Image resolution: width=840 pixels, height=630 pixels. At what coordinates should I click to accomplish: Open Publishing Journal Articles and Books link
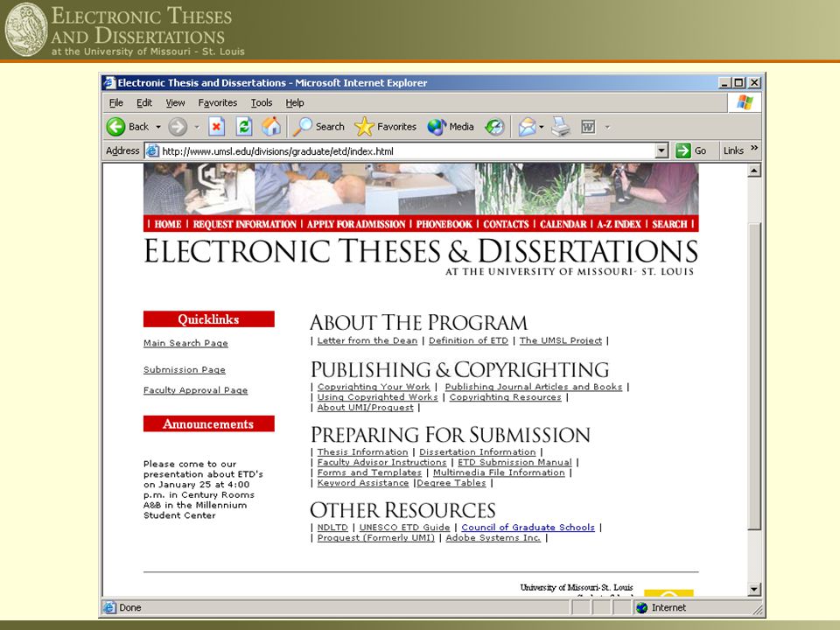click(x=534, y=386)
